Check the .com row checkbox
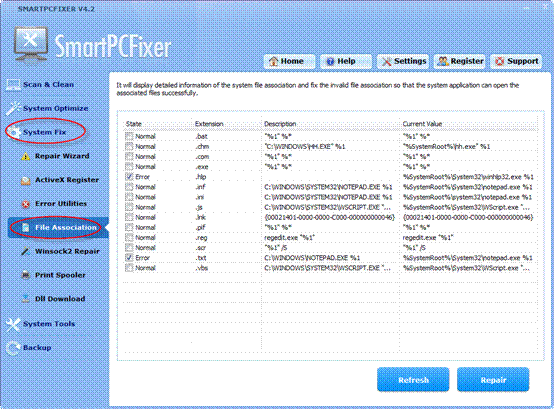 point(129,156)
